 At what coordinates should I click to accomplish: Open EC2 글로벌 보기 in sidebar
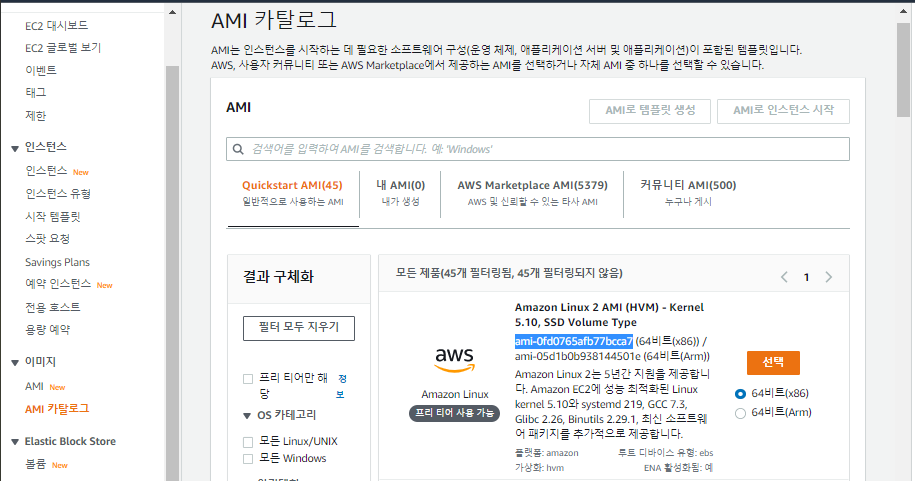tap(62, 48)
